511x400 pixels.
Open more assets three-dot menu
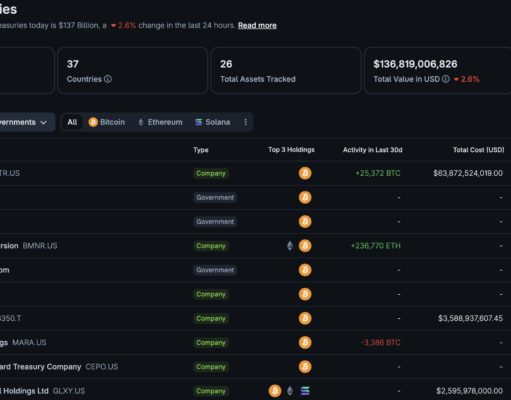click(246, 122)
